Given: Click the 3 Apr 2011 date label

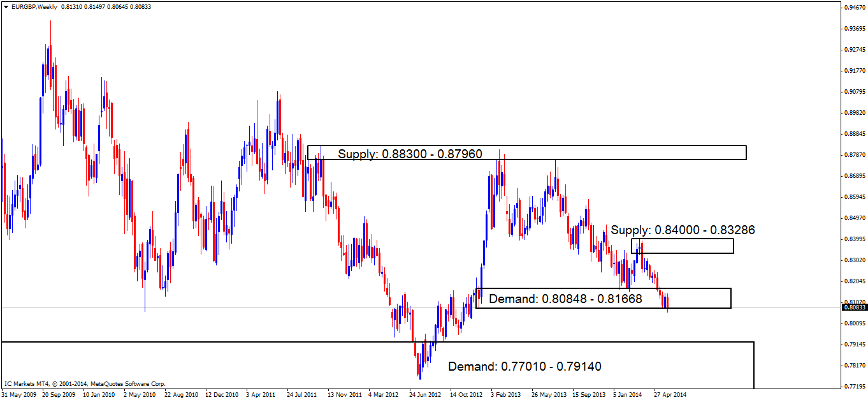Looking at the screenshot, I should 262,395.
